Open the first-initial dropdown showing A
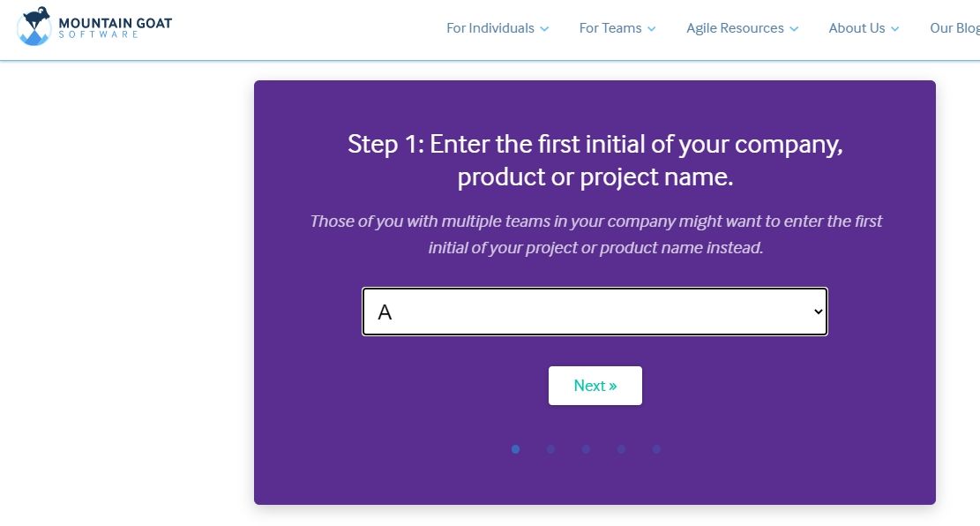Image resolution: width=980 pixels, height=526 pixels. tap(595, 312)
